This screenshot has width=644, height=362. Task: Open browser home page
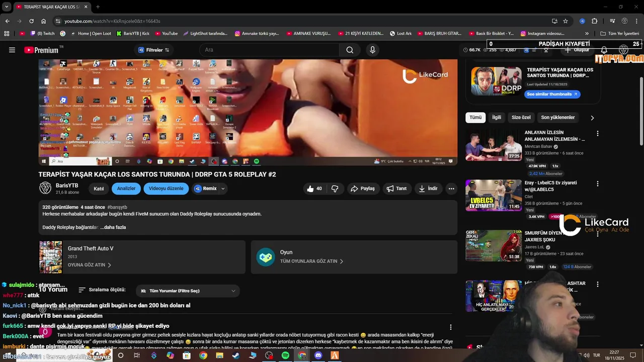click(x=44, y=21)
